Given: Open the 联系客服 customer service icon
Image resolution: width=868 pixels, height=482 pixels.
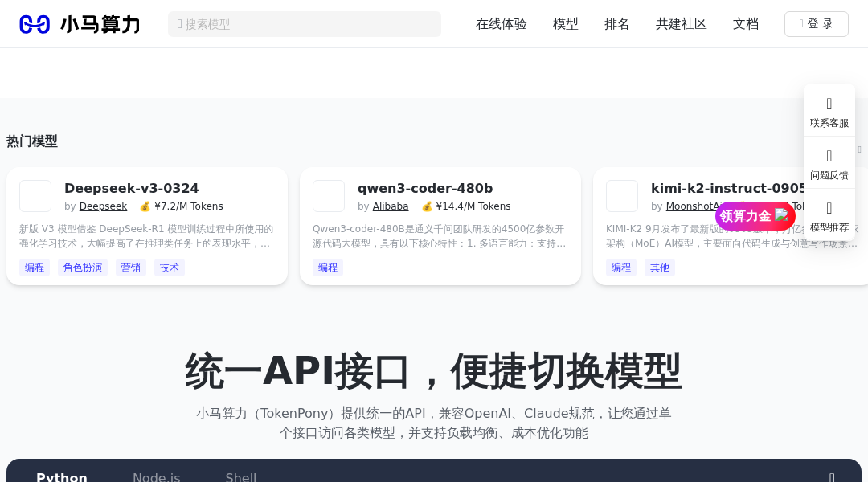Looking at the screenshot, I should [829, 104].
